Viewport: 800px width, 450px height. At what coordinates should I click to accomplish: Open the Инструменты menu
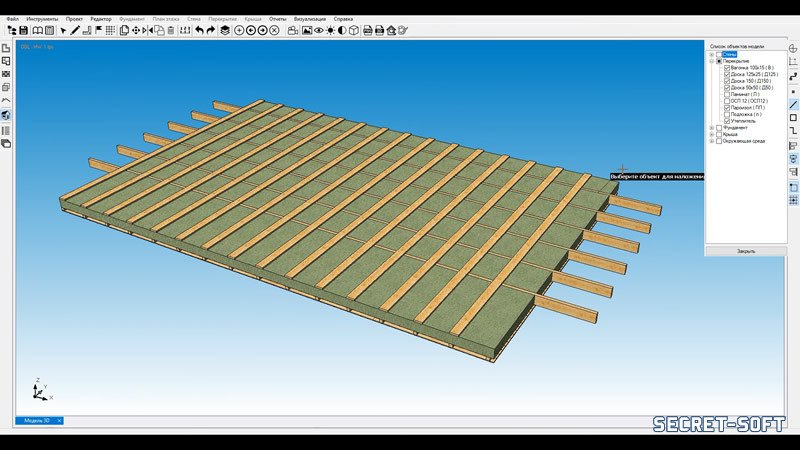[42, 19]
